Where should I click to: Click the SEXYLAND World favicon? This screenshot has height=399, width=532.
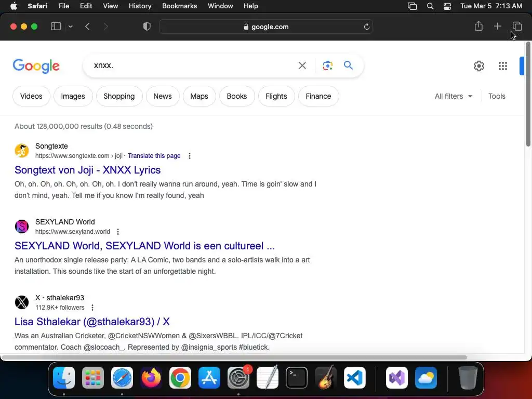point(22,227)
